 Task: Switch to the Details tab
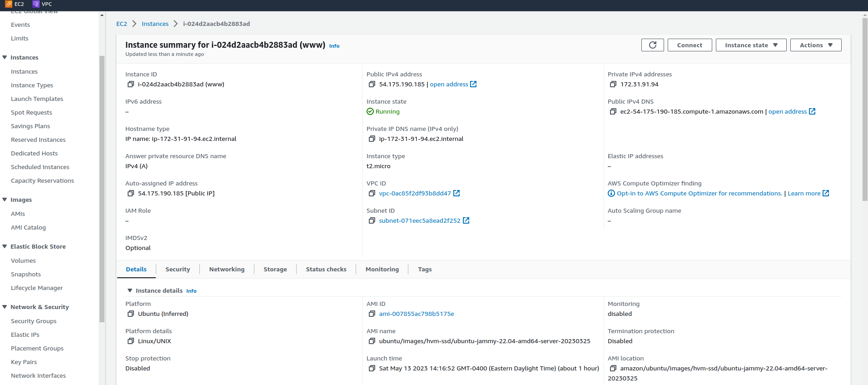click(136, 269)
